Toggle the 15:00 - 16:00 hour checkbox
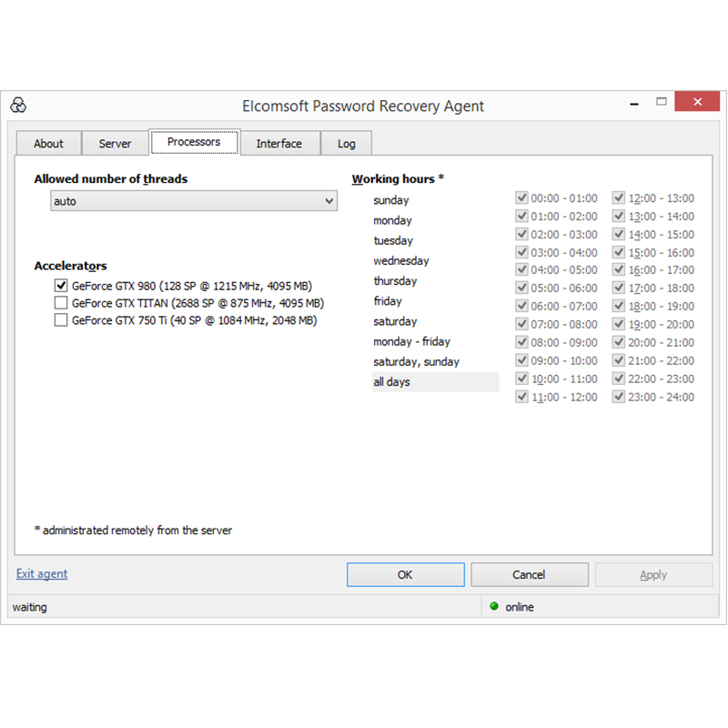This screenshot has width=728, height=728. pos(619,252)
